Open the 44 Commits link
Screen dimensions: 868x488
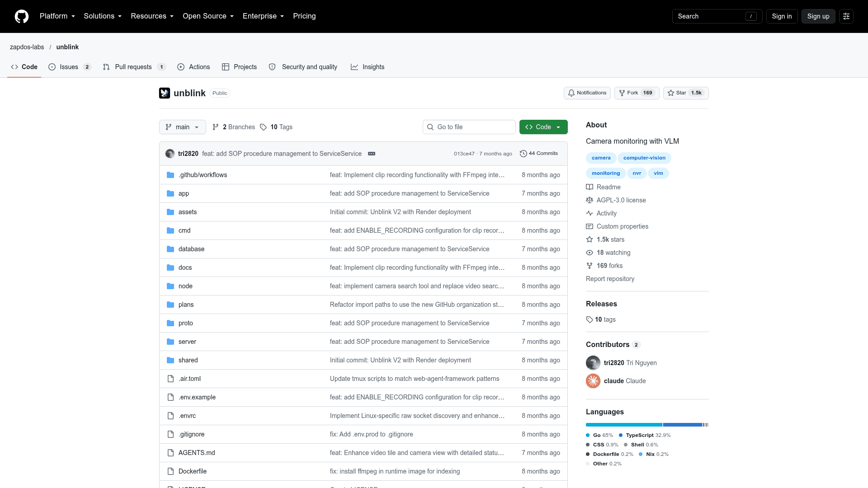539,154
